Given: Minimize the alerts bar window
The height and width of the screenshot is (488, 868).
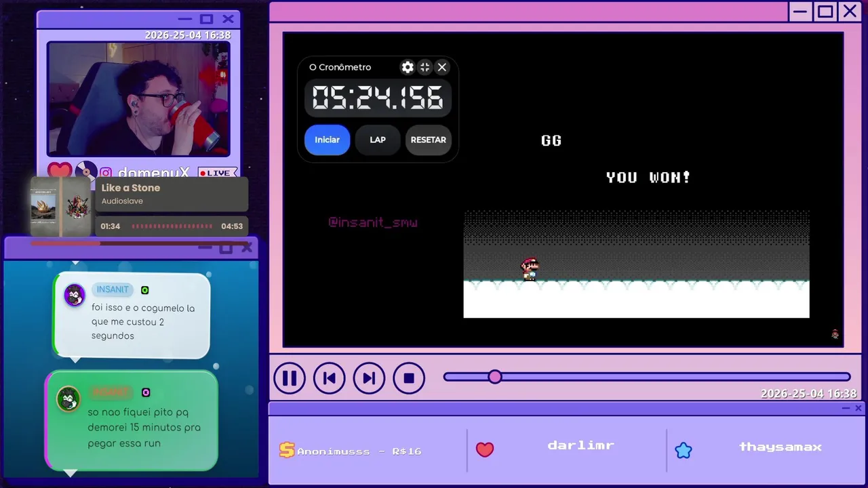Looking at the screenshot, I should (846, 408).
